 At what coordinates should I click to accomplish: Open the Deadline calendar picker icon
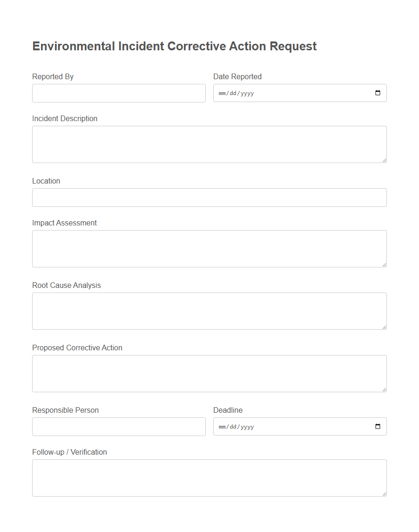point(377,426)
